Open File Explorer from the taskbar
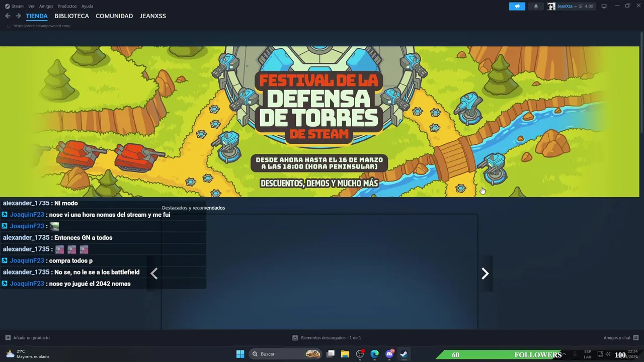 point(345,354)
